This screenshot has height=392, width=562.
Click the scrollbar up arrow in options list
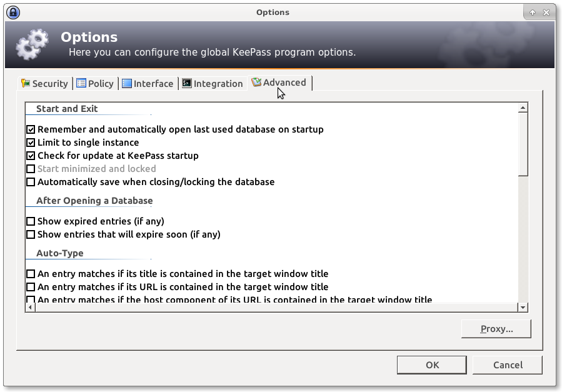tap(523, 108)
